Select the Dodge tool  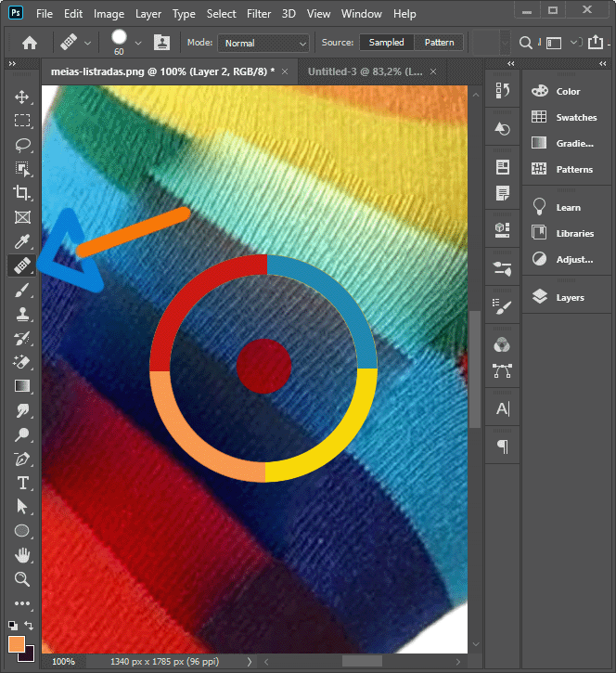tap(22, 434)
